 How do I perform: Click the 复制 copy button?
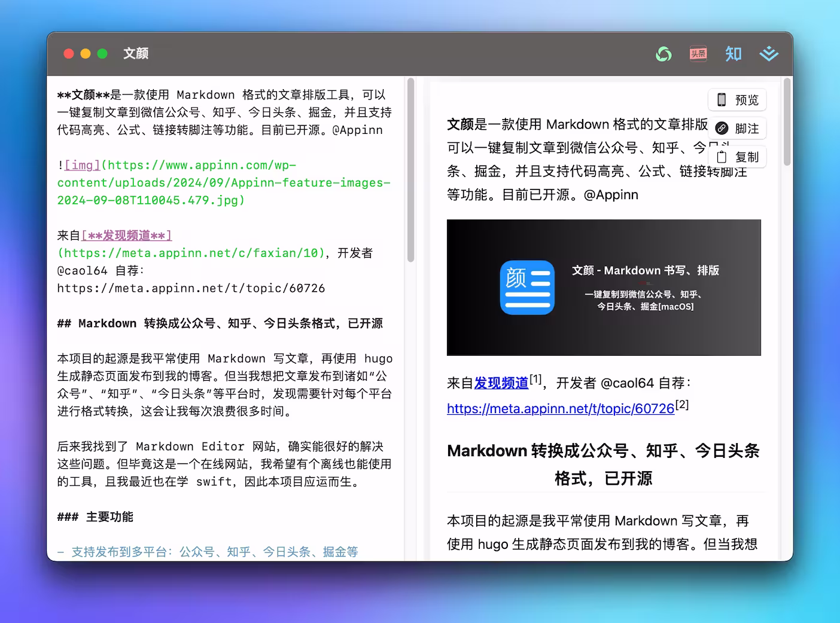737,157
